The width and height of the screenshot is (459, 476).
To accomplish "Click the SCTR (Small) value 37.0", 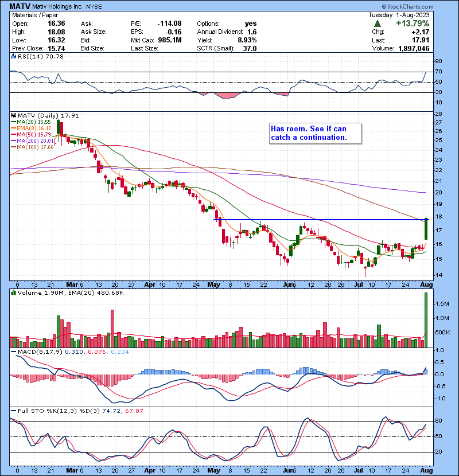I will pos(250,48).
